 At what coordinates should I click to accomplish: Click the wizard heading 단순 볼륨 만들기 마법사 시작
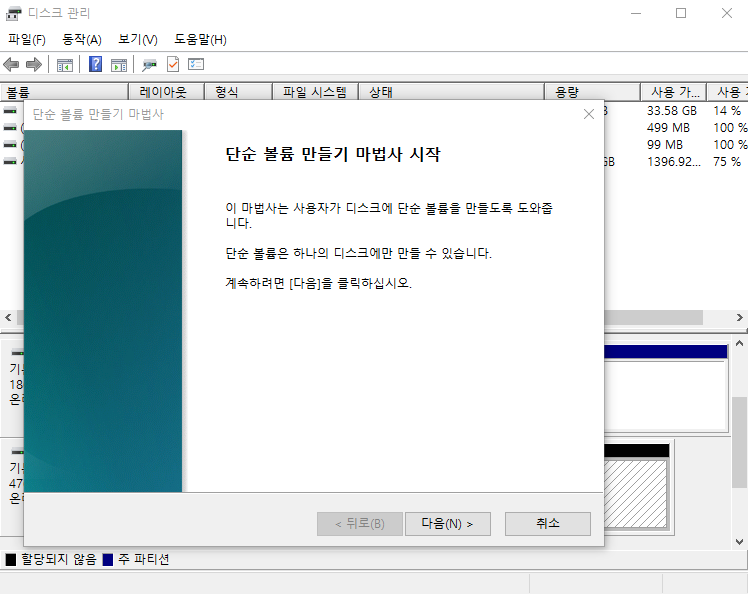tap(333, 154)
